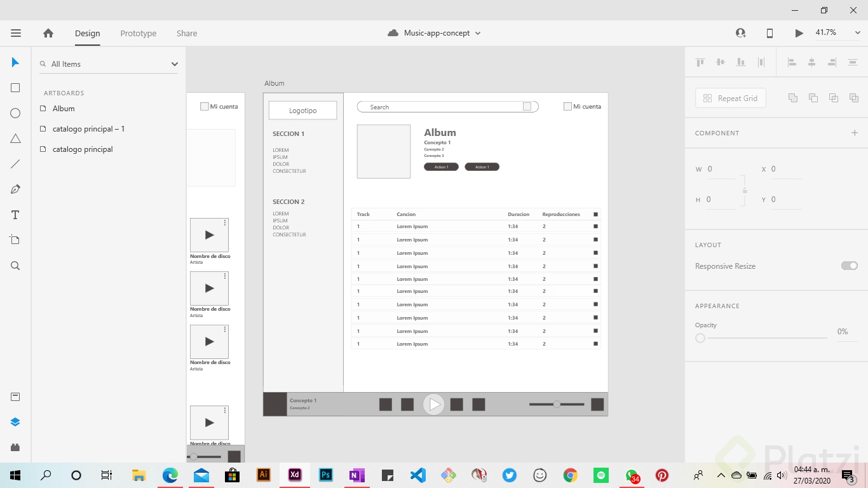Open Illustrator from the taskbar

click(263, 475)
